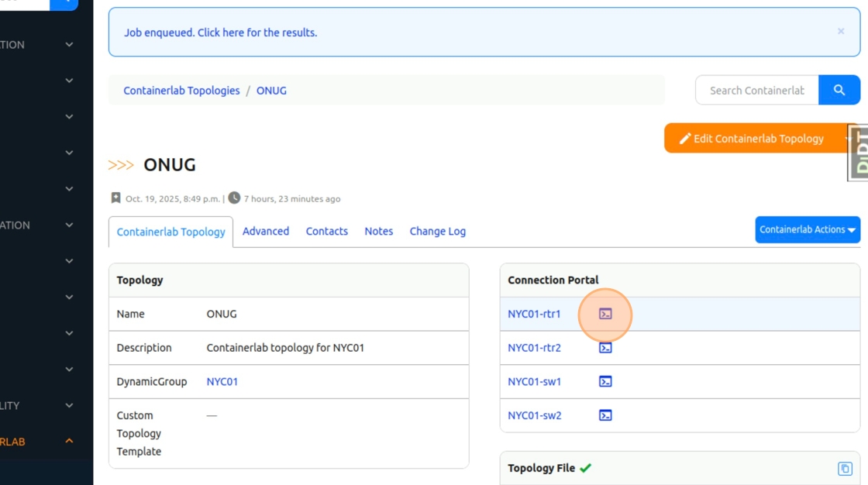
Task: Click the terminal icon for NYC01-sw1
Action: [x=605, y=381]
